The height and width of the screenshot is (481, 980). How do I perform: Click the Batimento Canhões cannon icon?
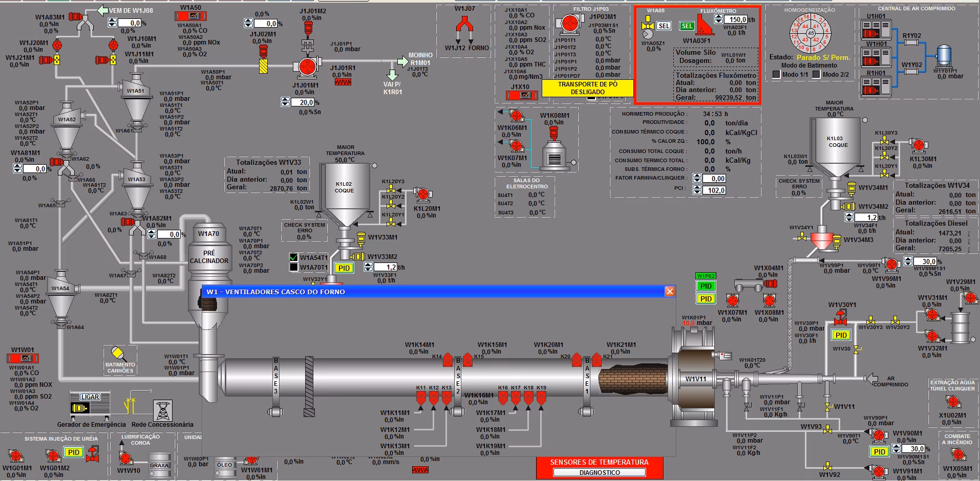[x=118, y=354]
